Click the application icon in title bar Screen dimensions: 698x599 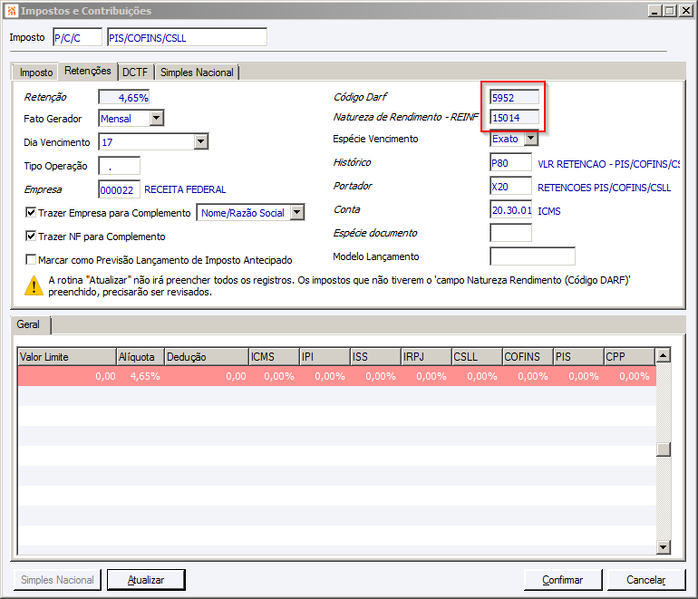tap(12, 10)
